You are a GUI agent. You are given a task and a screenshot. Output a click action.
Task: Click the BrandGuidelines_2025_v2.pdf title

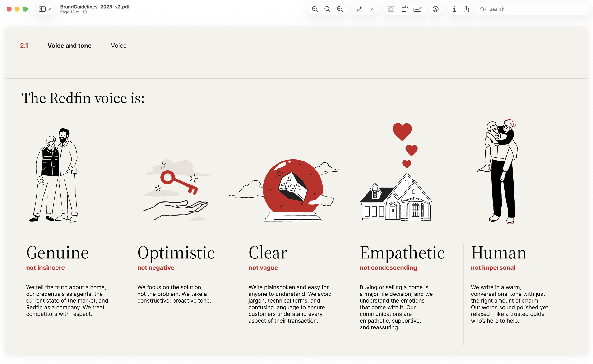[x=95, y=7]
